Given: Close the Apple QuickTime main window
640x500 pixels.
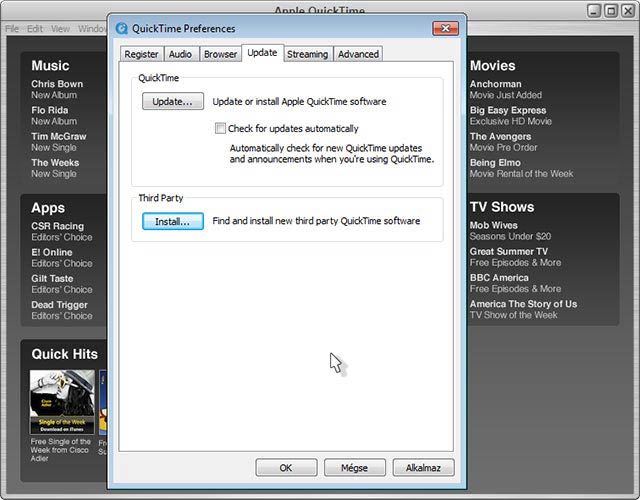Looking at the screenshot, I should coord(628,11).
